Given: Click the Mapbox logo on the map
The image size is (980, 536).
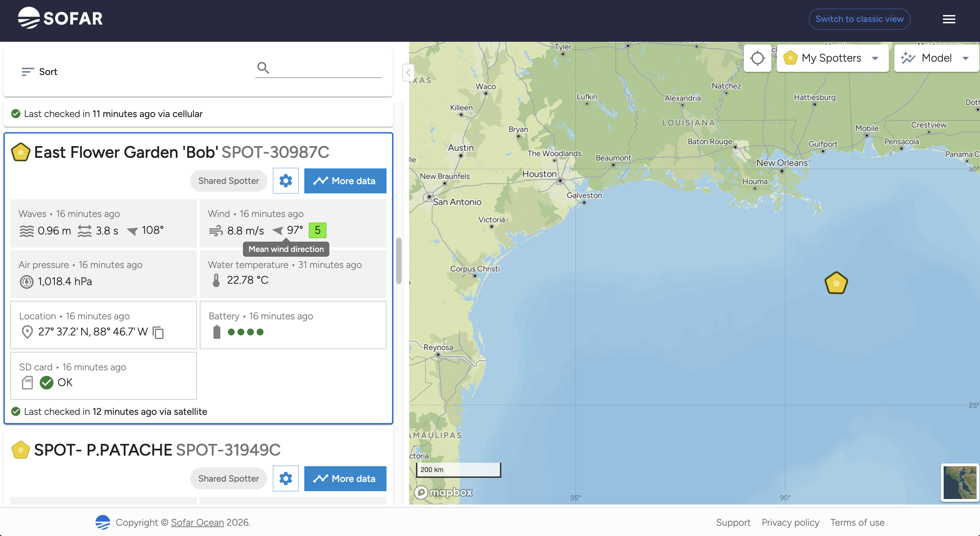Looking at the screenshot, I should pyautogui.click(x=443, y=492).
